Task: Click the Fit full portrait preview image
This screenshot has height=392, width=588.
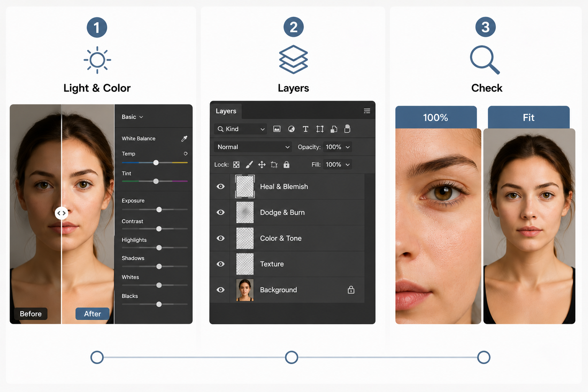Action: [529, 226]
